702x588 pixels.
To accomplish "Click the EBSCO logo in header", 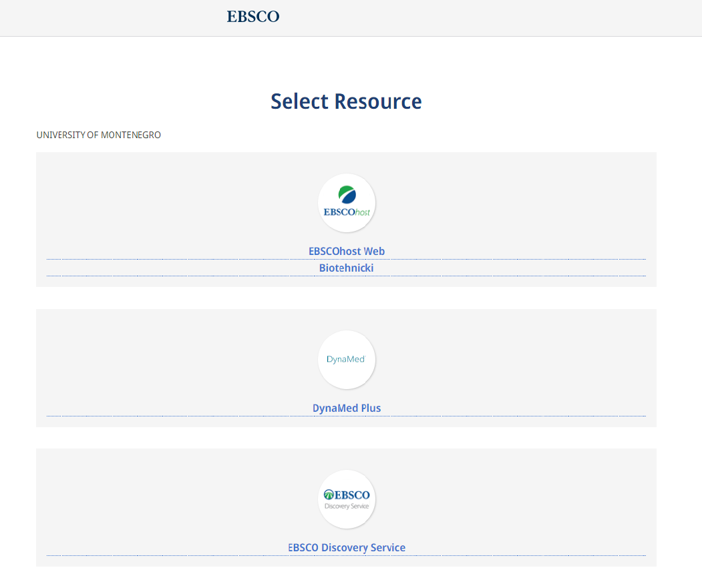I will coord(253,17).
